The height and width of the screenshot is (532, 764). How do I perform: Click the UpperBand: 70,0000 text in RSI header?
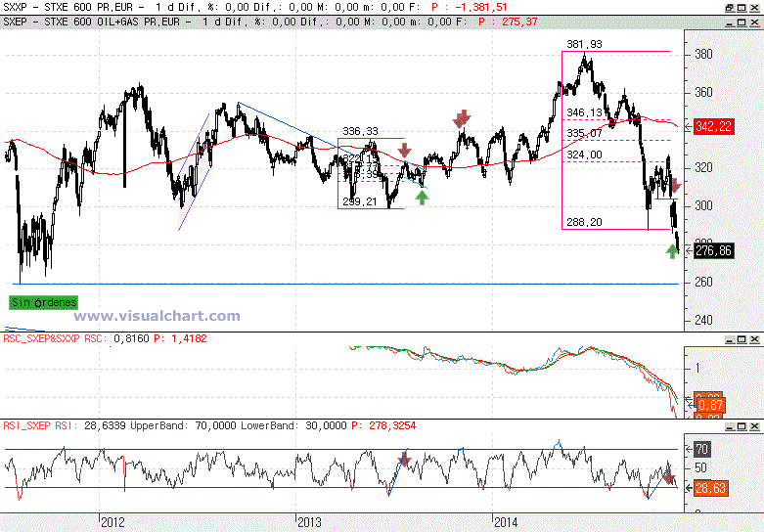tap(182, 425)
